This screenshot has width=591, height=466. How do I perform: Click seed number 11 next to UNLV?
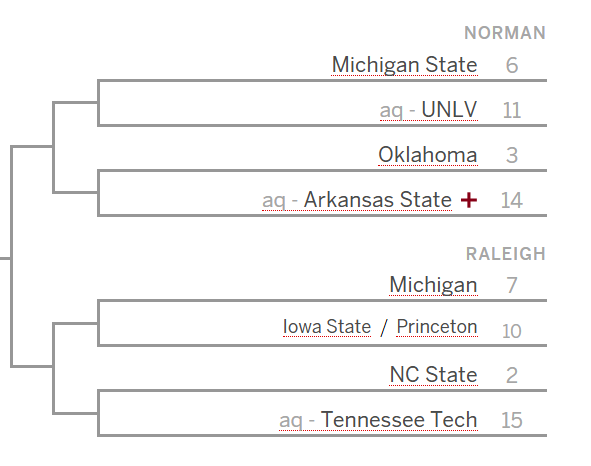[x=512, y=110]
